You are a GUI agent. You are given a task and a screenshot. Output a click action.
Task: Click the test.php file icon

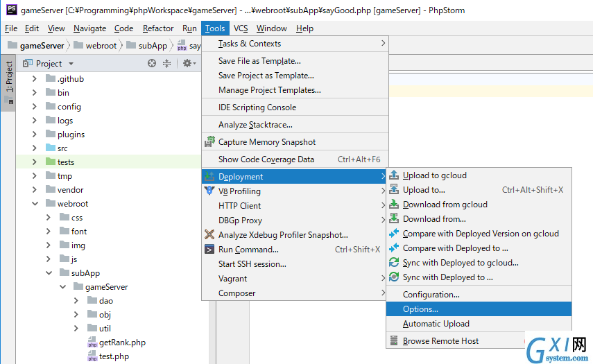pyautogui.click(x=92, y=356)
